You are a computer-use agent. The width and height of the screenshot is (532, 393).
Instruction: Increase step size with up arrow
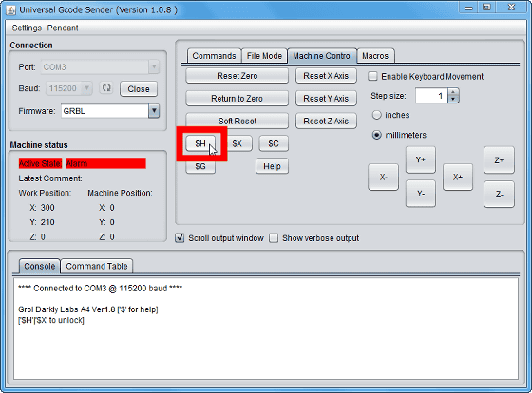pyautogui.click(x=453, y=92)
